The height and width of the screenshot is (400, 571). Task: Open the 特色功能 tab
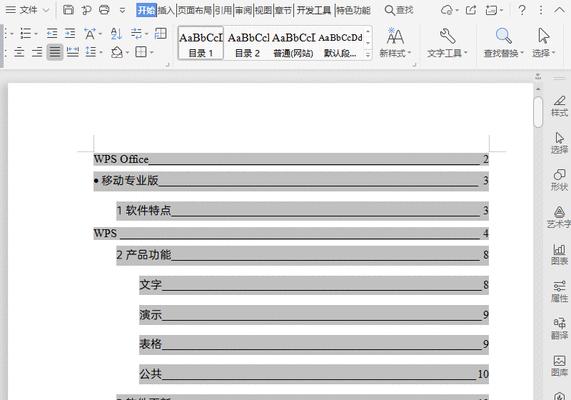pos(353,10)
